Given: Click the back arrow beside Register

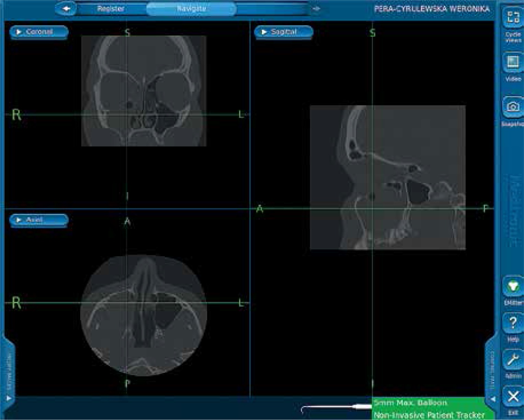Looking at the screenshot, I should point(66,9).
